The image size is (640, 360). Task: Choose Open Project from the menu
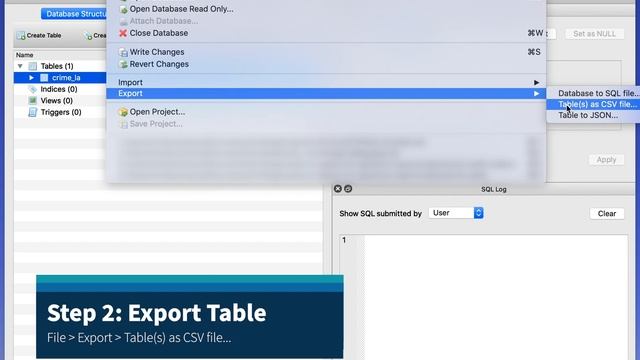click(x=157, y=112)
